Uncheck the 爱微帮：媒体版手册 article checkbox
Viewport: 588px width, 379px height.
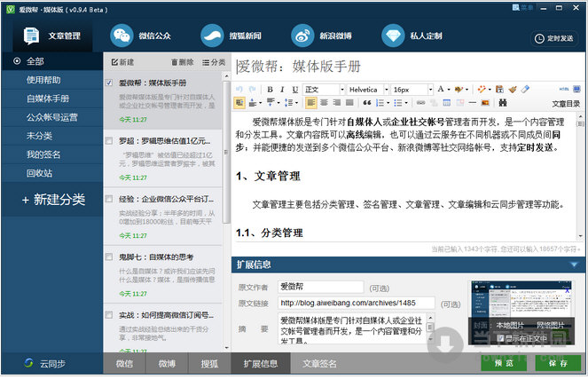[109, 83]
